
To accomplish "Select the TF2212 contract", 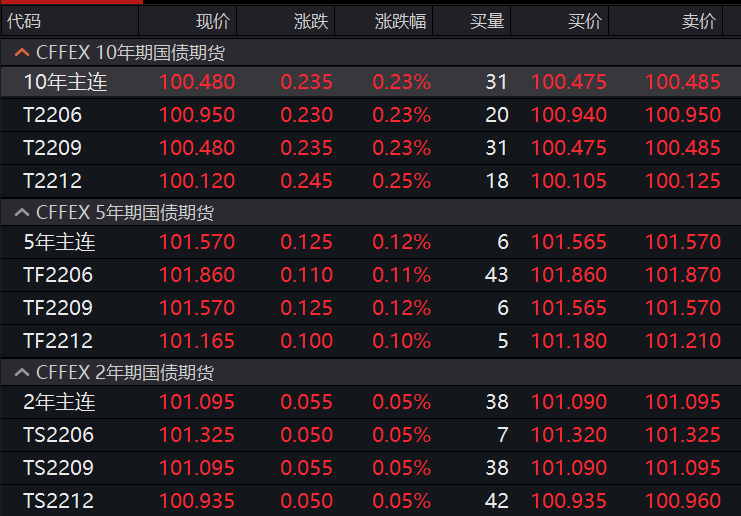I will click(58, 341).
